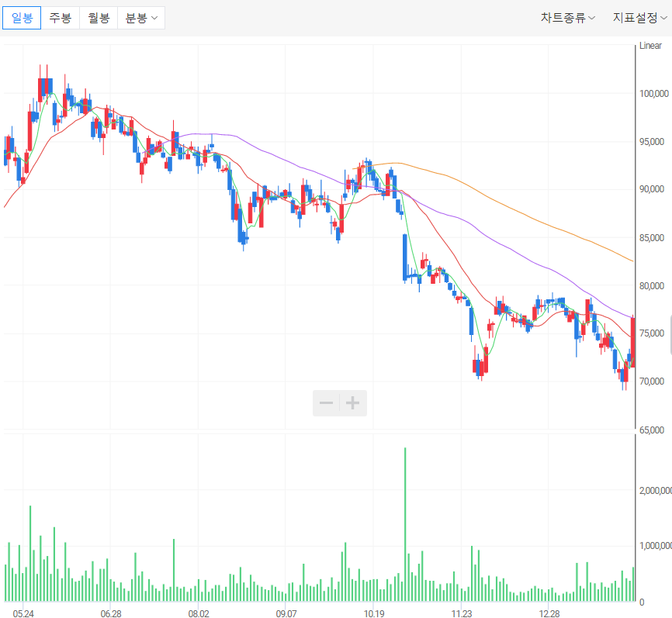This screenshot has height=618, width=672.
Task: Click the 06.28 date label
Action: tap(110, 613)
